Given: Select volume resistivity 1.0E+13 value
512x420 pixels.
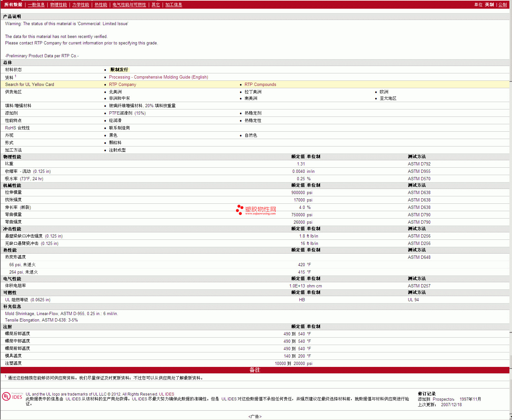Looking at the screenshot, I should (x=297, y=286).
